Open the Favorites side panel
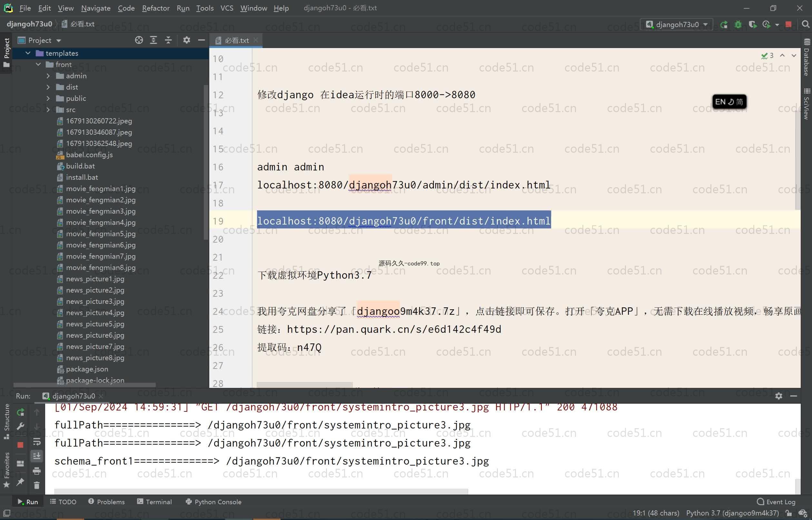 (x=6, y=470)
